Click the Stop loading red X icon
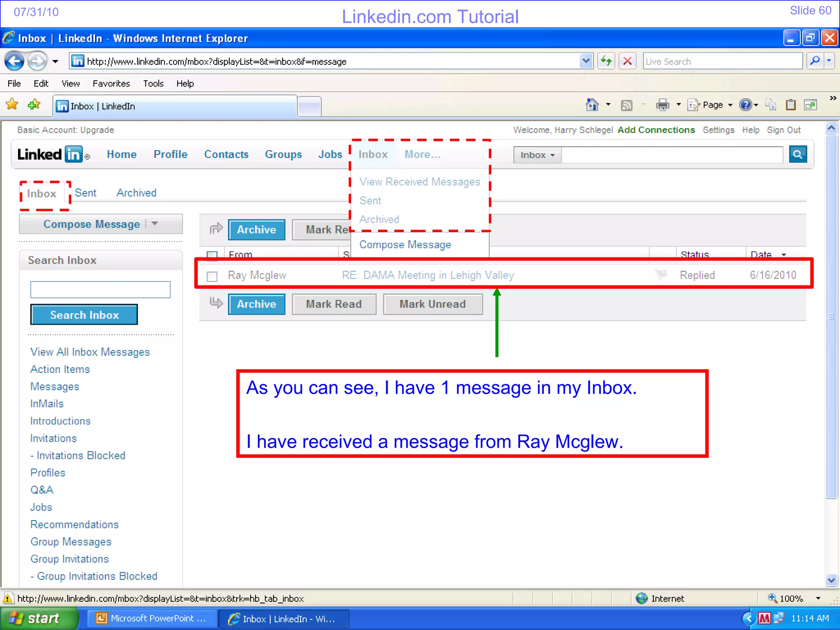 tap(627, 62)
